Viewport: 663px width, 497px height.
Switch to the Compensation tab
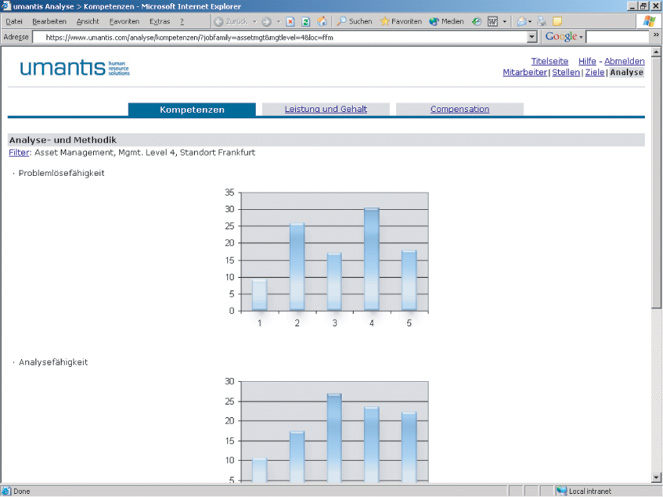click(x=459, y=109)
